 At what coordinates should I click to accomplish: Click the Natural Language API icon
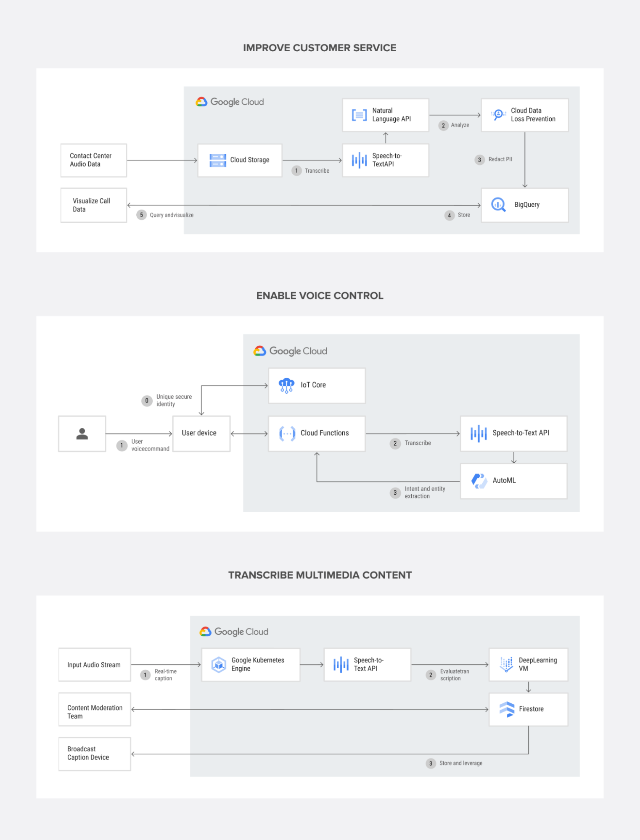[359, 115]
